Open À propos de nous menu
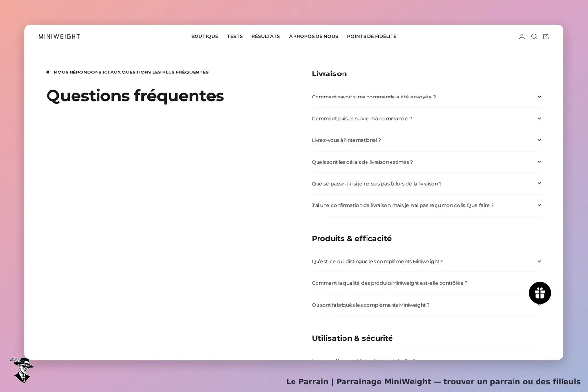 [x=314, y=36]
